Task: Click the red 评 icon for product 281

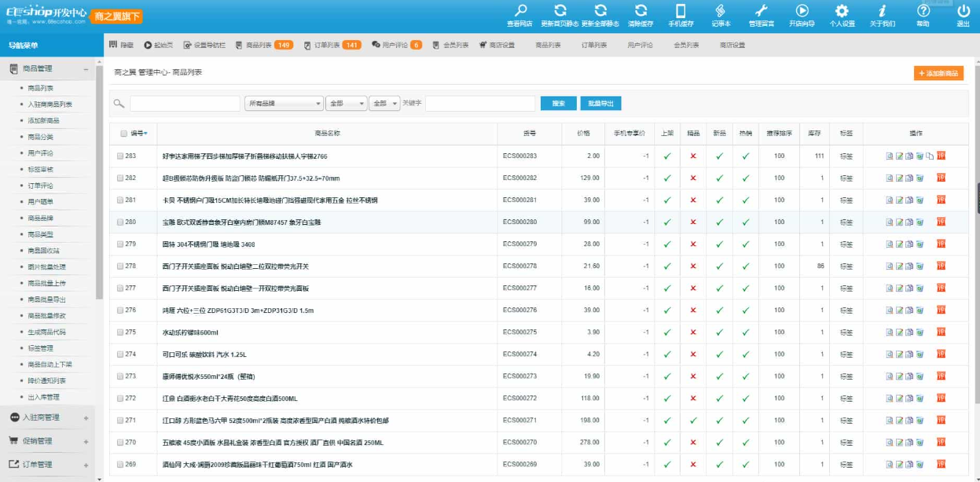Action: click(x=941, y=200)
